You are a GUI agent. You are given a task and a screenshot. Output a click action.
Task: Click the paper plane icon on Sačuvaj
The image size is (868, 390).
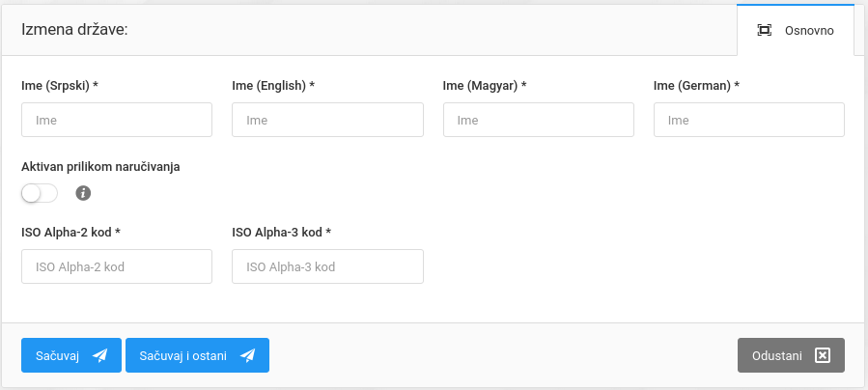coord(100,355)
